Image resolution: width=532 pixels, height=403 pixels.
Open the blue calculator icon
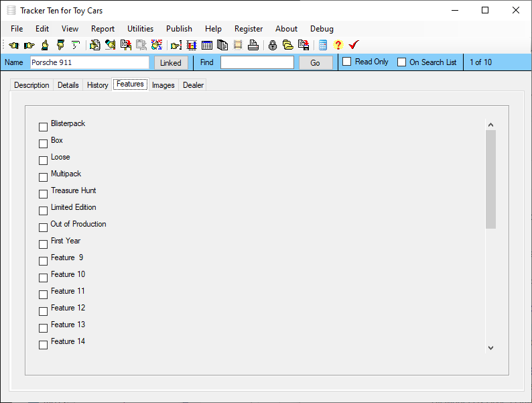(323, 45)
